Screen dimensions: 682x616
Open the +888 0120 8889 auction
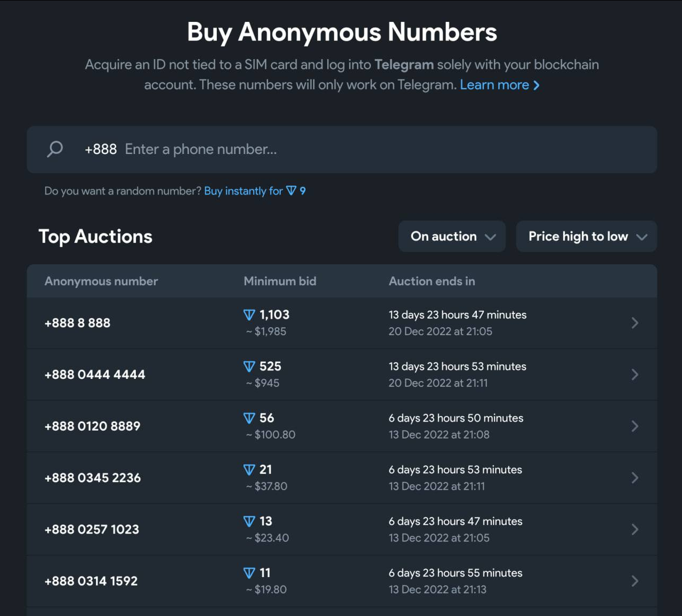93,426
